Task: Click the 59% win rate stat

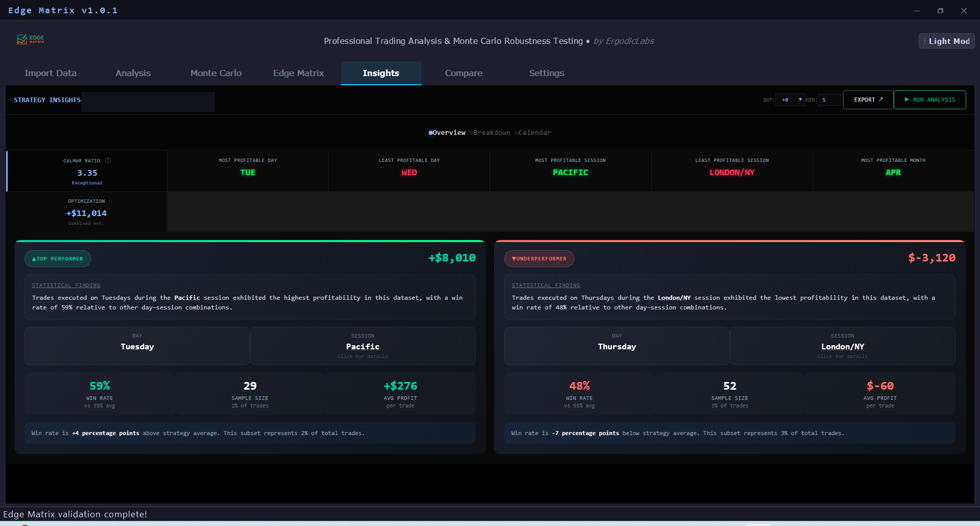Action: point(100,394)
